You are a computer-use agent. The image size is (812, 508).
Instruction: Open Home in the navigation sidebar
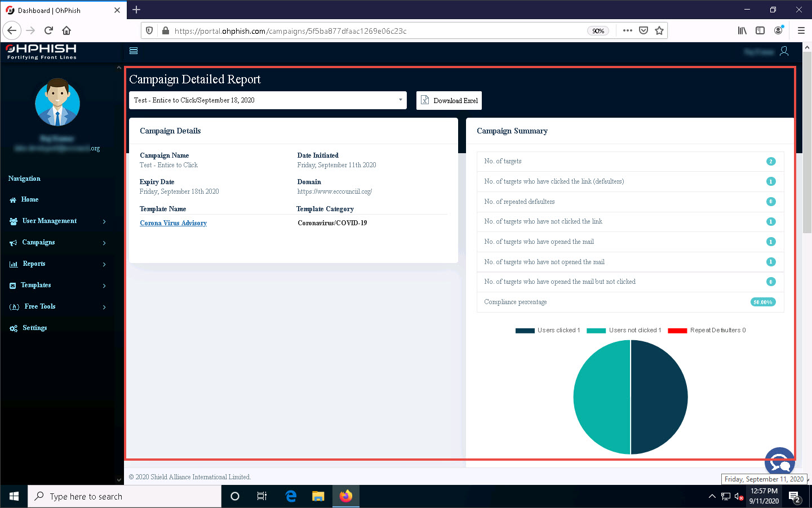point(30,199)
